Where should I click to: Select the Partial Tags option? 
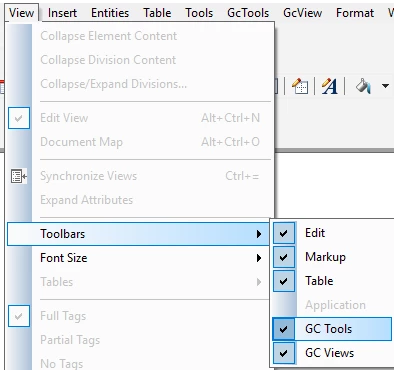(x=138, y=340)
